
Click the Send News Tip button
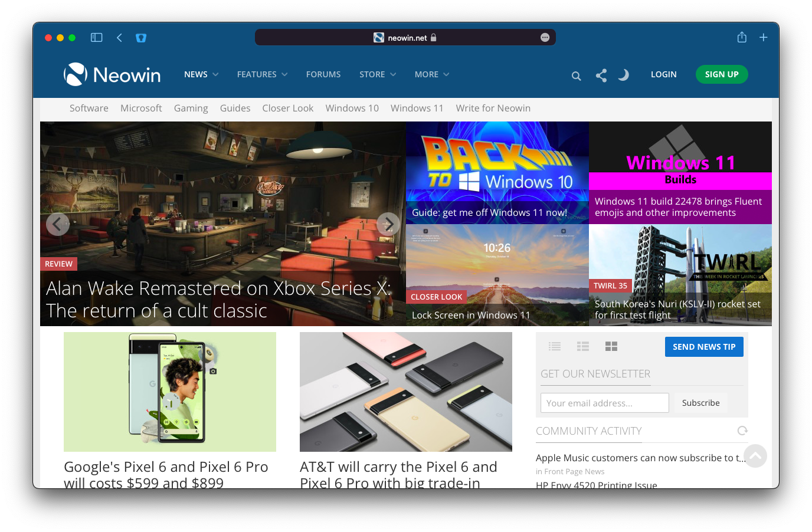tap(704, 347)
